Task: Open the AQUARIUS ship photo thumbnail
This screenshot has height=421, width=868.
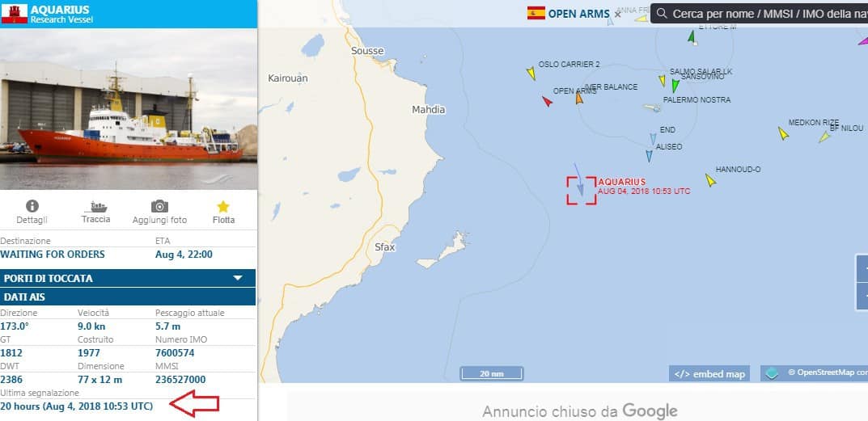Action: tap(129, 109)
